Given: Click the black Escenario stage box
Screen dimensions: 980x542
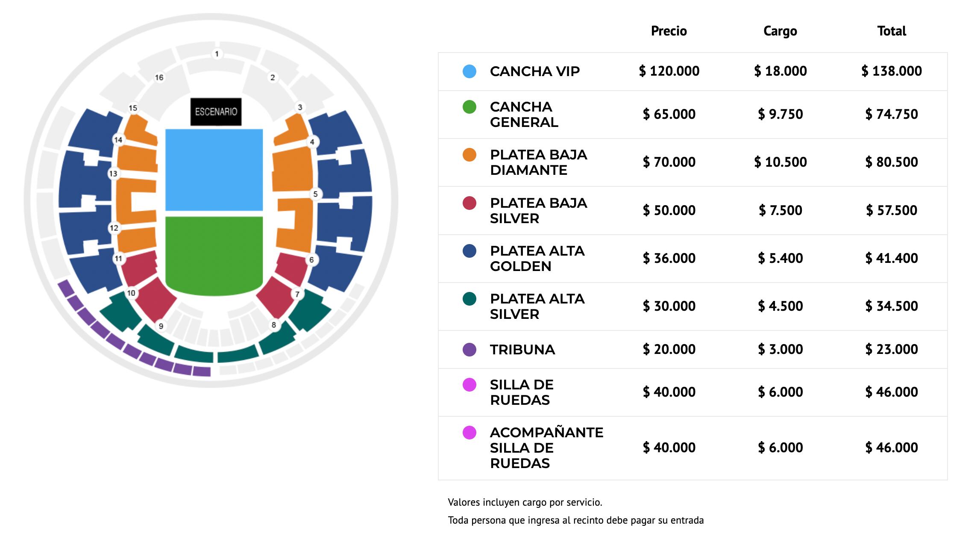Looking at the screenshot, I should [x=216, y=112].
